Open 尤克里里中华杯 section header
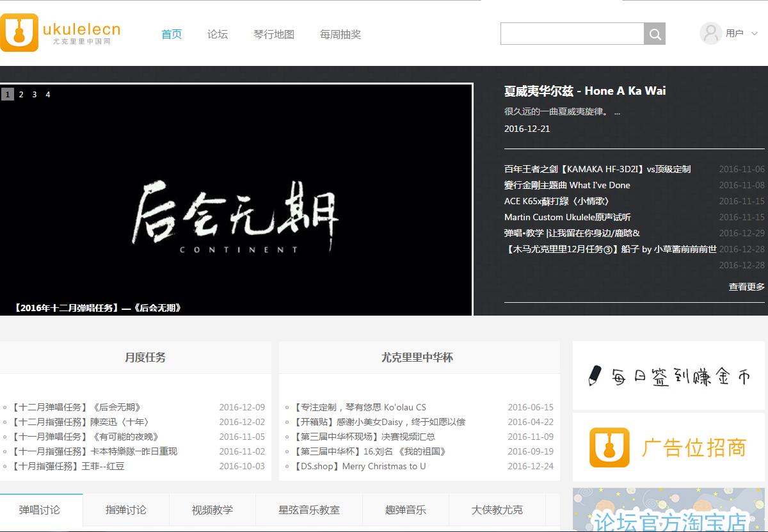 coord(417,357)
